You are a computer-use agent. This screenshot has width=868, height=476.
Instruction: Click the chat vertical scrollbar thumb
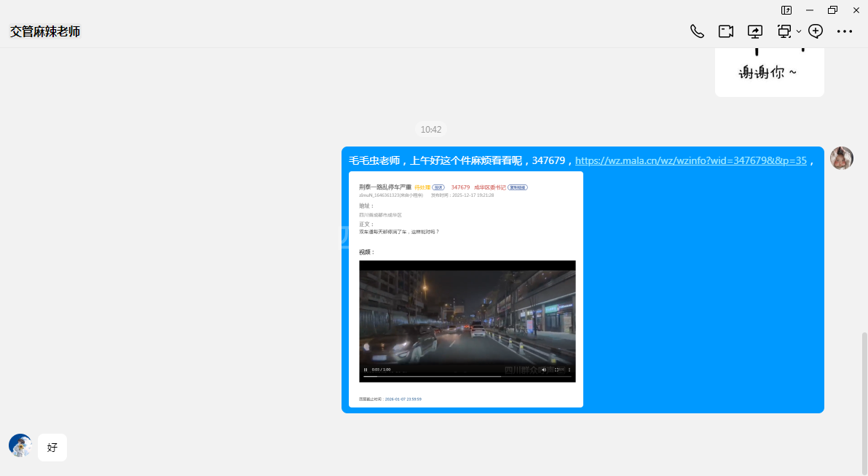point(864,402)
